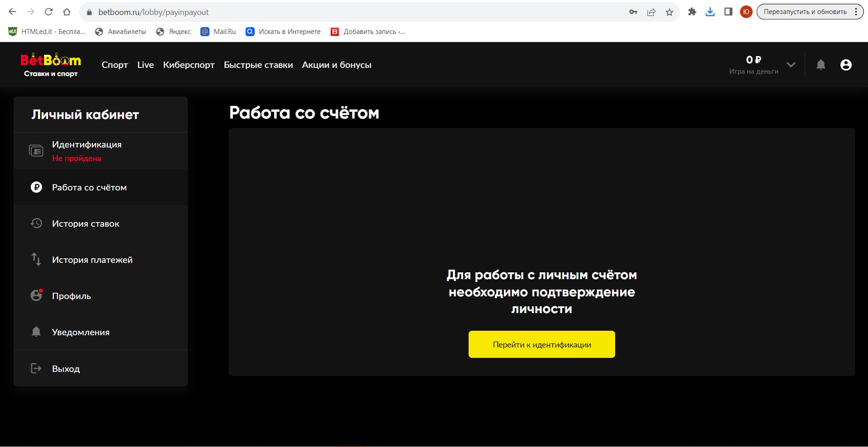The height and width of the screenshot is (447, 868).
Task: Click Перезапустить и обновить button
Action: [805, 12]
